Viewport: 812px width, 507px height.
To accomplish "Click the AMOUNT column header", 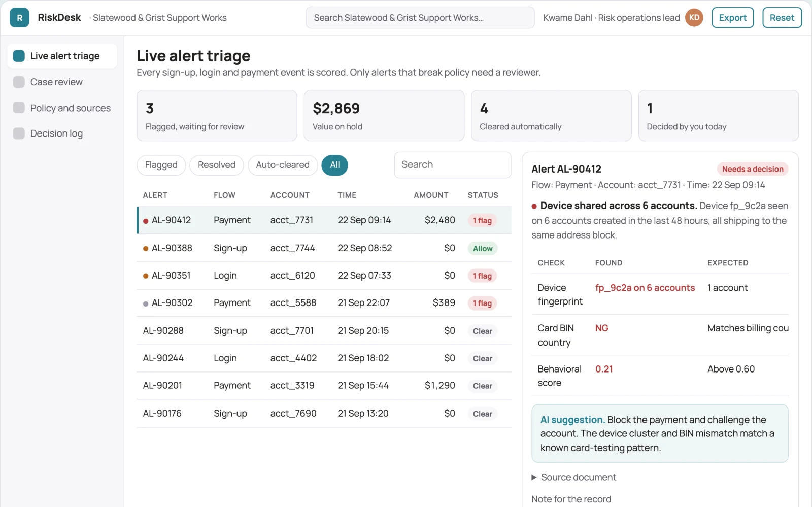I will (x=431, y=195).
